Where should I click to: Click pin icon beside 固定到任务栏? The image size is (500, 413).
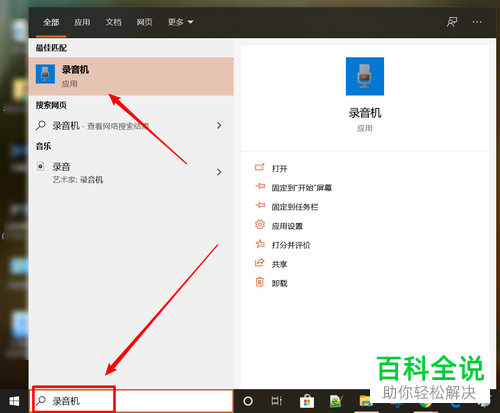(260, 205)
